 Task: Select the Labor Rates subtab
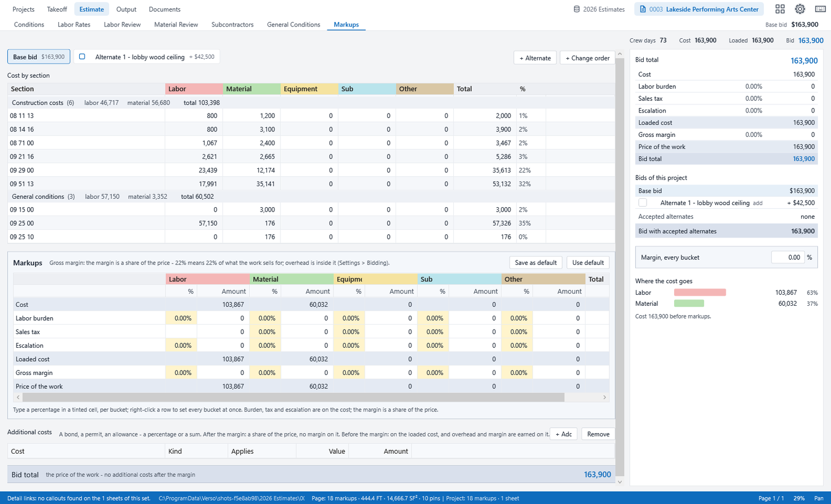[74, 24]
